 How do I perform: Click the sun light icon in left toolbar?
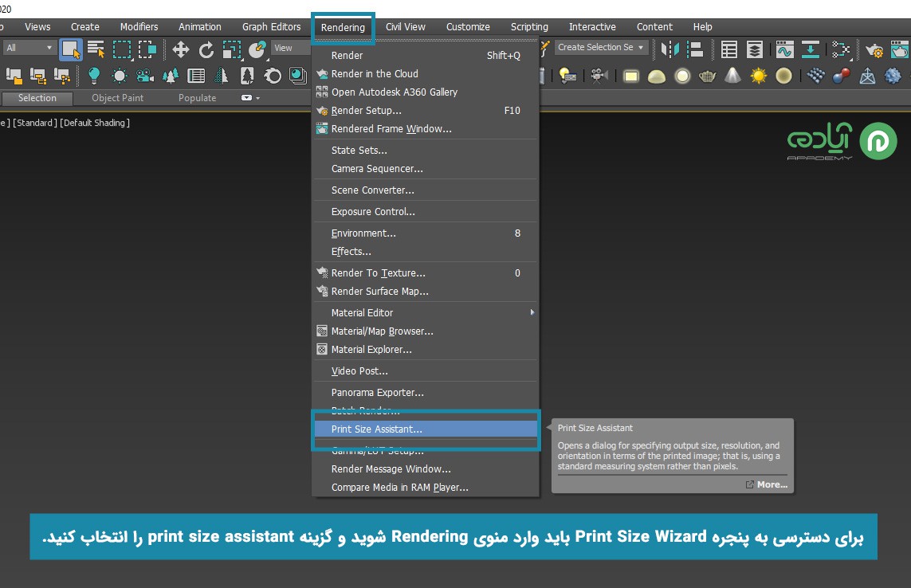coord(119,76)
